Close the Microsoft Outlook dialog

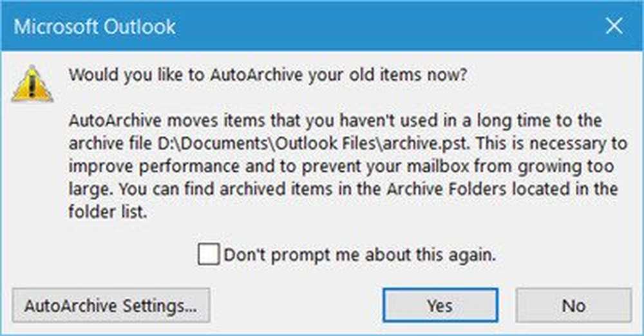[614, 26]
